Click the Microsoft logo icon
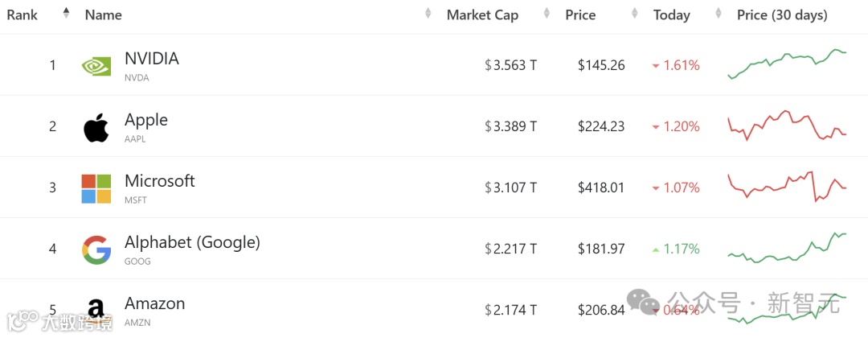This screenshot has width=868, height=338. [96, 188]
